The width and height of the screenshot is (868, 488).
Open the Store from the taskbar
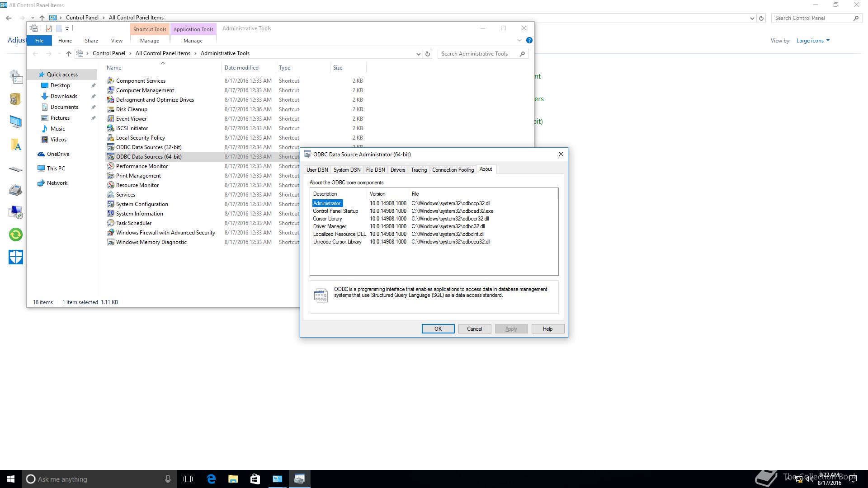point(255,479)
